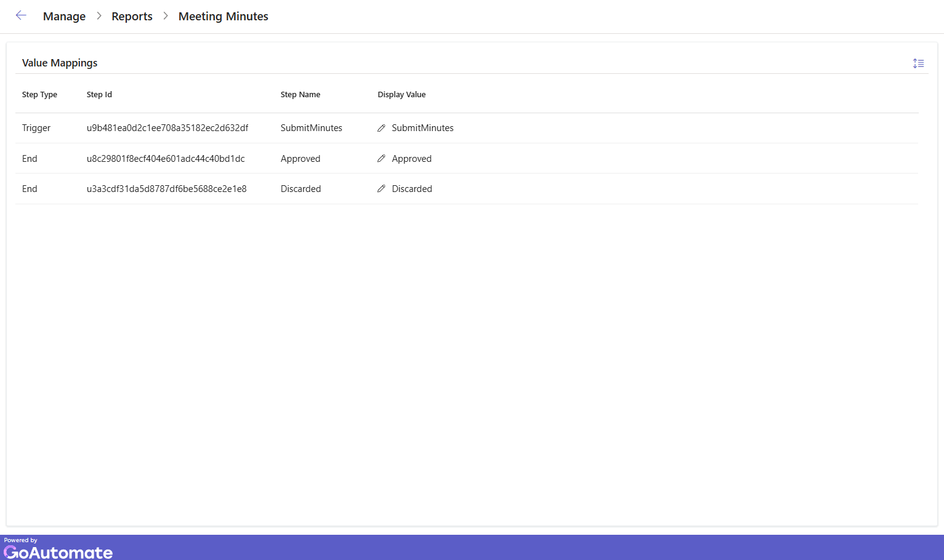Viewport: 944px width, 560px height.
Task: Select the Meeting Minutes breadcrumb
Action: [x=223, y=17]
